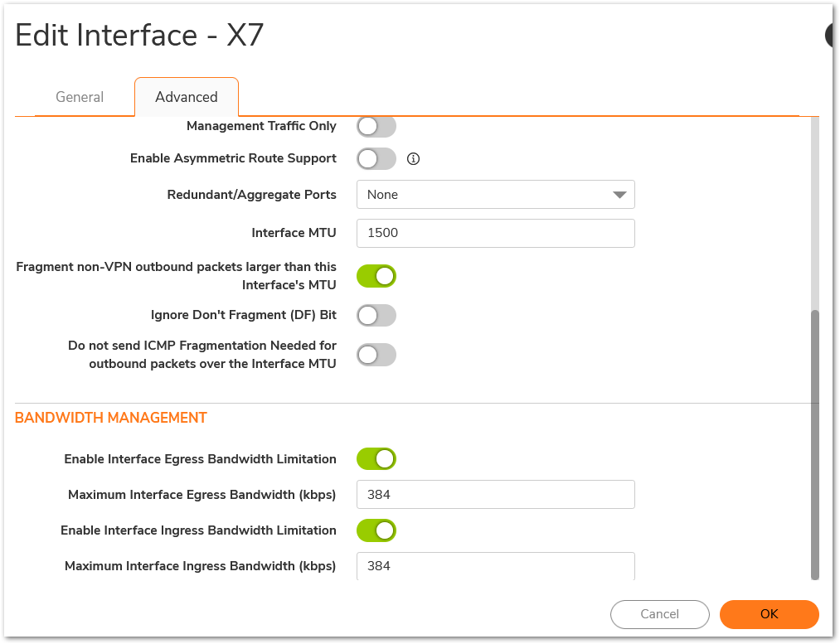Disable Interface Ingress Bandwidth Limitation toggle
This screenshot has height=644, width=840.
[x=376, y=530]
